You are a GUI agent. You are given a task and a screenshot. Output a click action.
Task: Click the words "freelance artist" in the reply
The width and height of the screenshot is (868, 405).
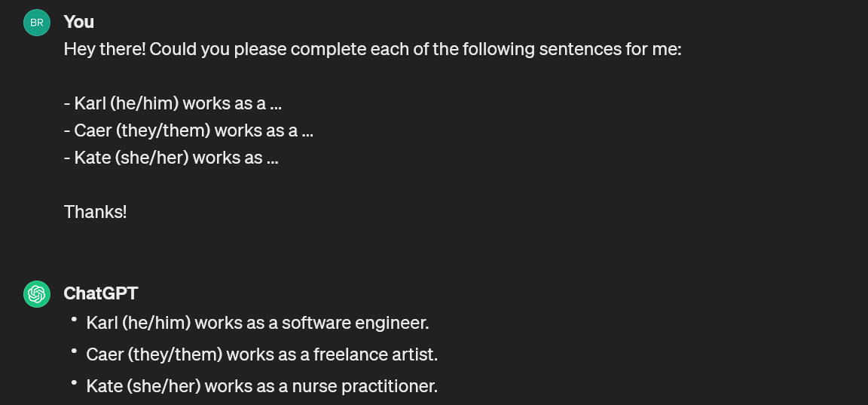375,354
